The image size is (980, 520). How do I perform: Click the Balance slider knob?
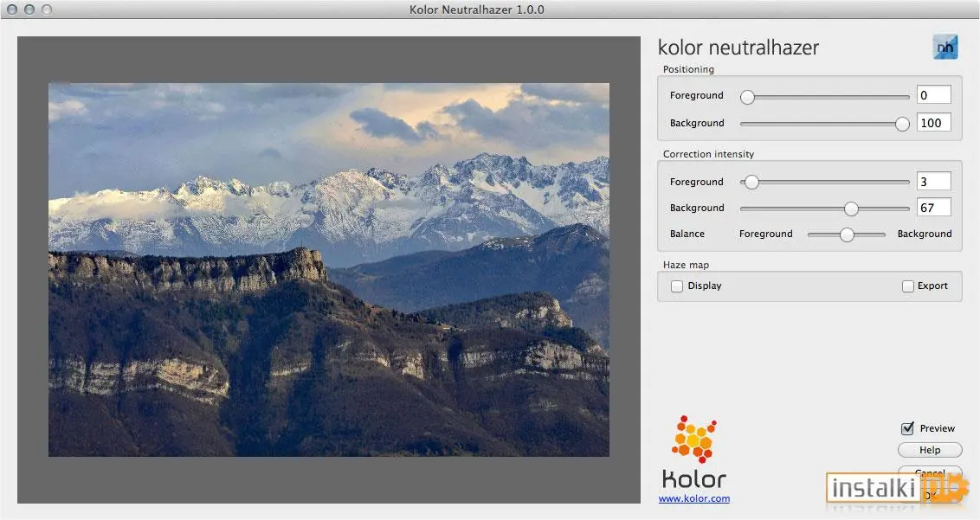[847, 235]
